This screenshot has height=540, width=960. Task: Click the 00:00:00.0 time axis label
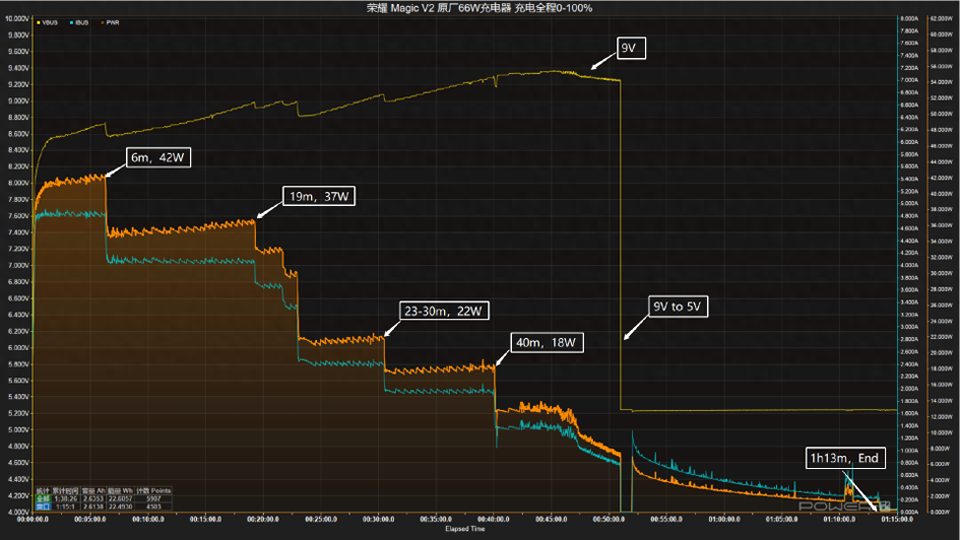[x=32, y=519]
